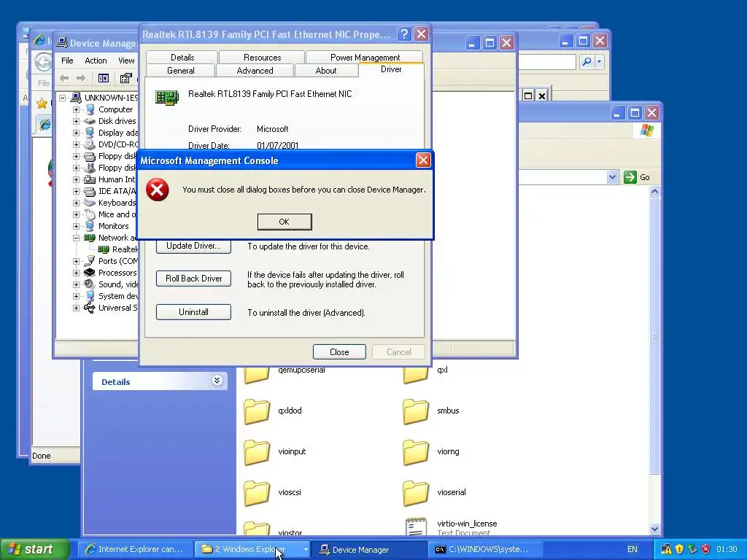Expand the Computer node in device tree
Screen dimensions: 747x560
pos(76,109)
